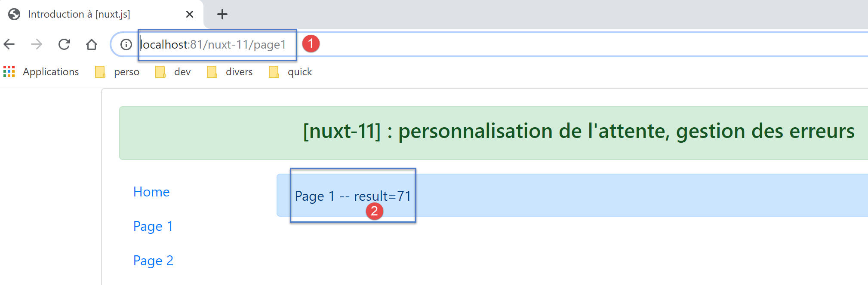868x285 pixels.
Task: Open the perso bookmark folder
Action: (117, 72)
